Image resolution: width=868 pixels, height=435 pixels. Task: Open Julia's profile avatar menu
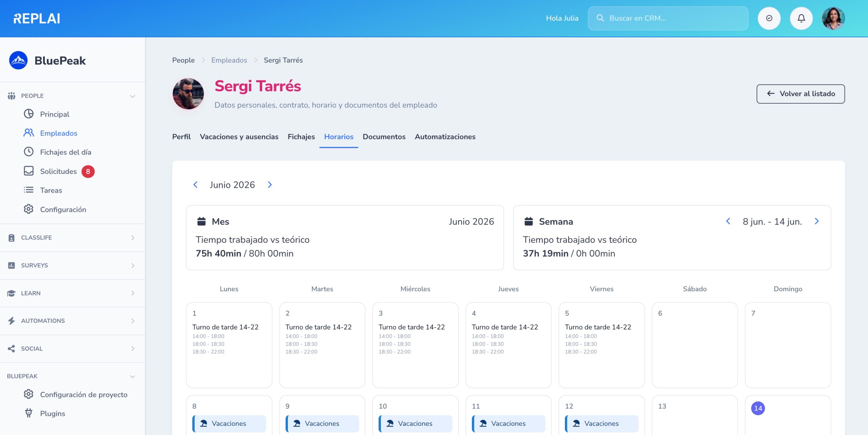pos(833,18)
